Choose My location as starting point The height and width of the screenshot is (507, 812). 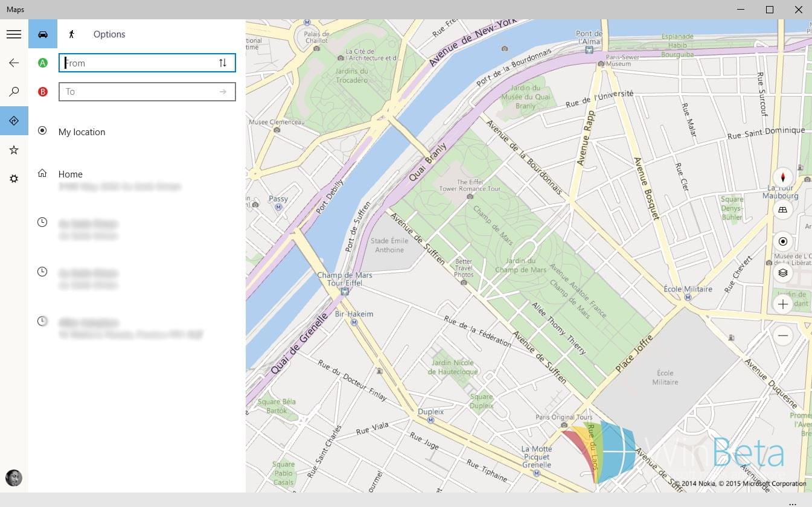point(82,132)
